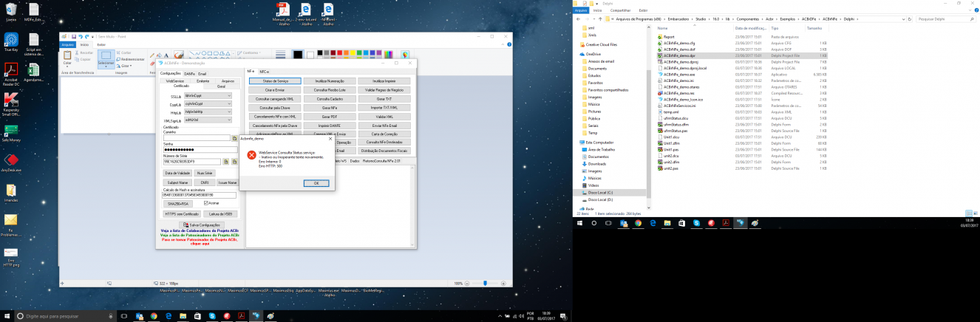Click OK in the Acbrnfe_demo error dialog
980x322 pixels.
pyautogui.click(x=316, y=182)
